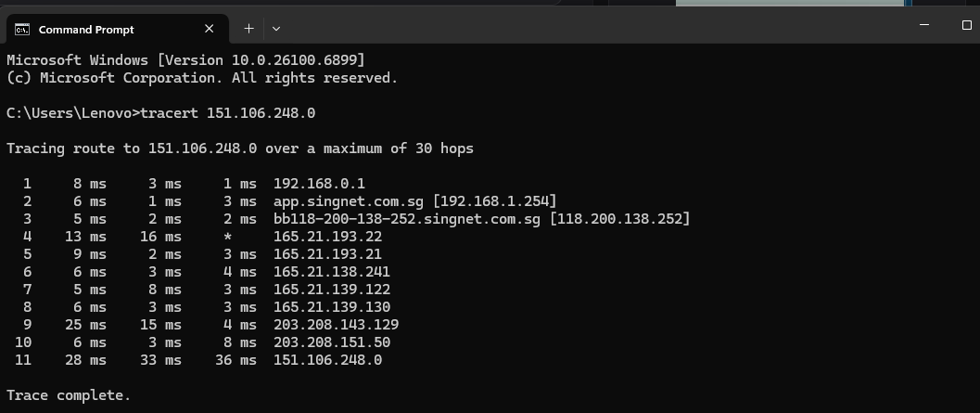Click the "Trace complete." message line
The width and height of the screenshot is (980, 413).
pos(69,395)
